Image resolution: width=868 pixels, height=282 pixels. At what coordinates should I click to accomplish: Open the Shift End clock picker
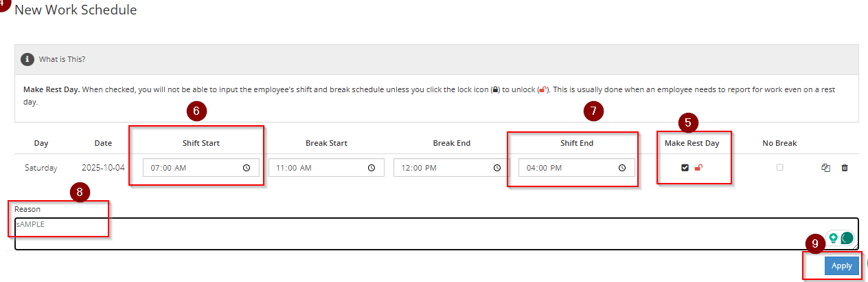[621, 168]
